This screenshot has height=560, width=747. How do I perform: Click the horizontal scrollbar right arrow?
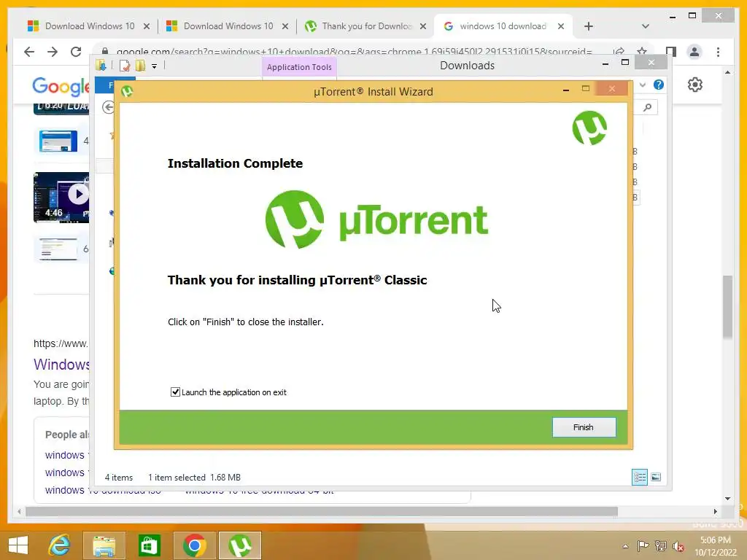(715, 511)
